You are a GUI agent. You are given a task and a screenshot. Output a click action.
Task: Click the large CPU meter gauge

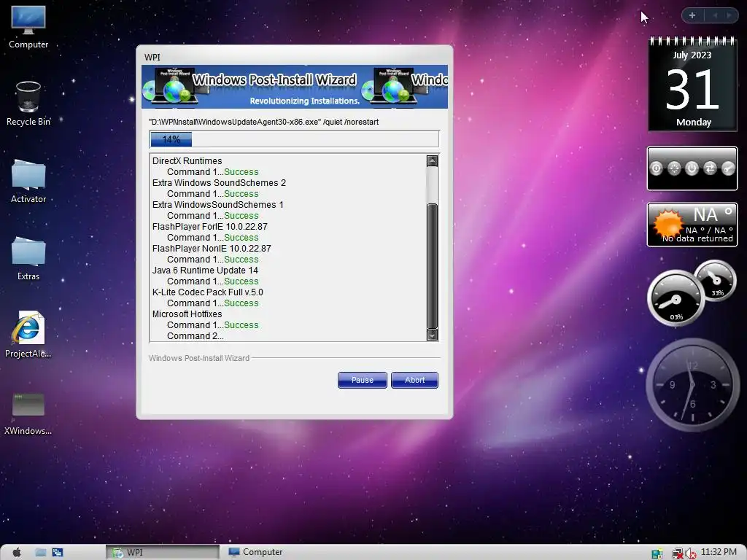(x=676, y=298)
